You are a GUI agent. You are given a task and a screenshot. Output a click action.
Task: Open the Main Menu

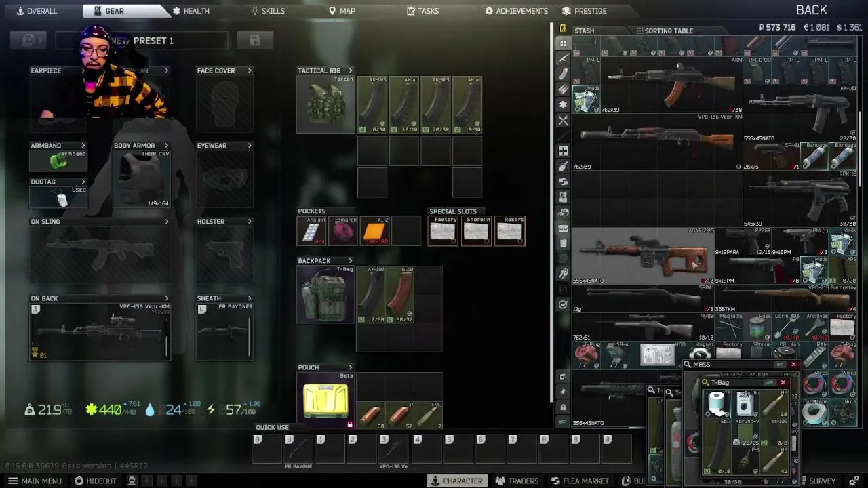tap(35, 481)
